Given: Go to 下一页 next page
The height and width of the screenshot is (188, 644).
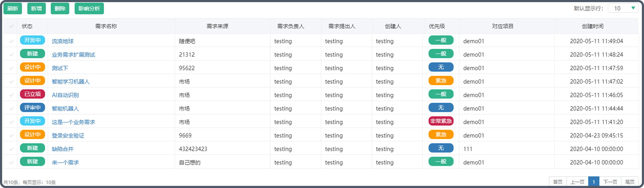Looking at the screenshot, I should pos(610,182).
